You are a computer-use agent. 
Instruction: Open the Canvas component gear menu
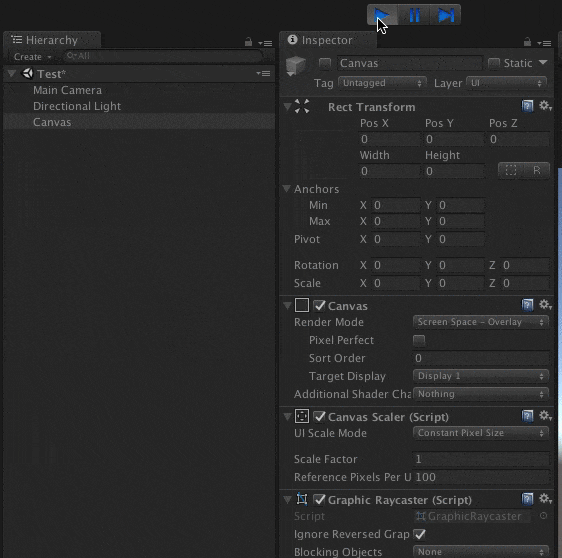[x=545, y=305]
